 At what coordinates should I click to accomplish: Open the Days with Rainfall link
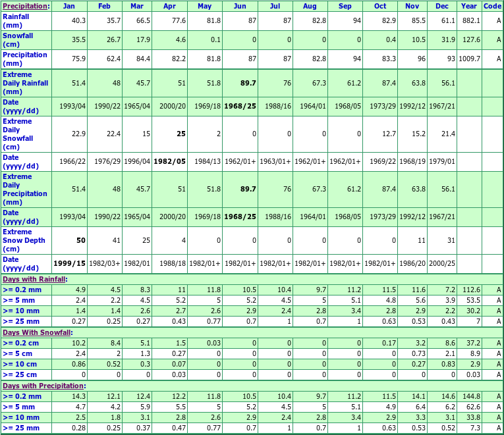34,279
